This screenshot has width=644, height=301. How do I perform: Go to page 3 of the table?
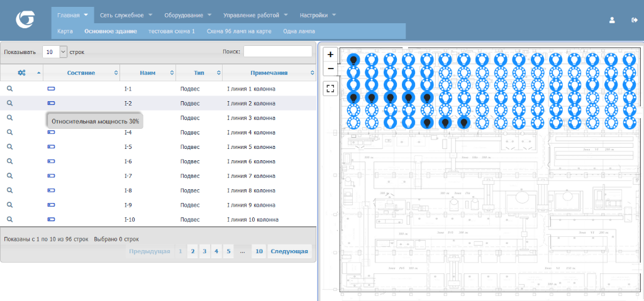[x=204, y=251]
